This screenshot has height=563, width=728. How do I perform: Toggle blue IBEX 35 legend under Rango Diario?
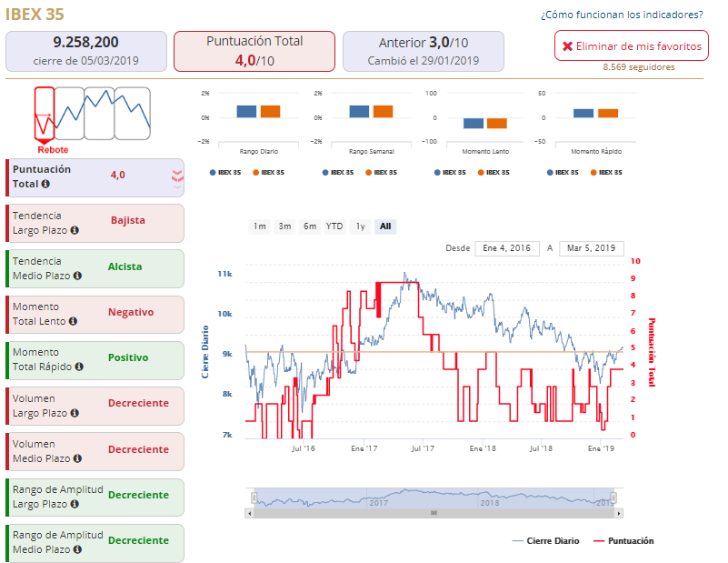225,172
